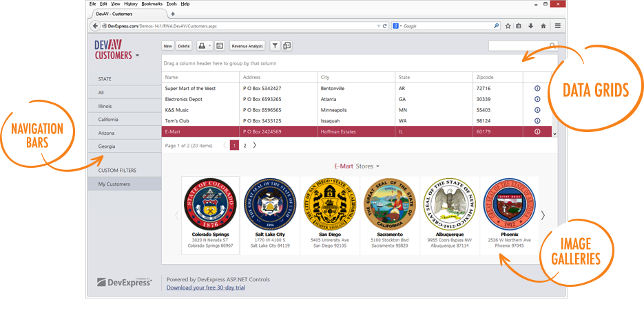The image size is (644, 326).
Task: Filter customers by Illinois
Action: tap(125, 106)
